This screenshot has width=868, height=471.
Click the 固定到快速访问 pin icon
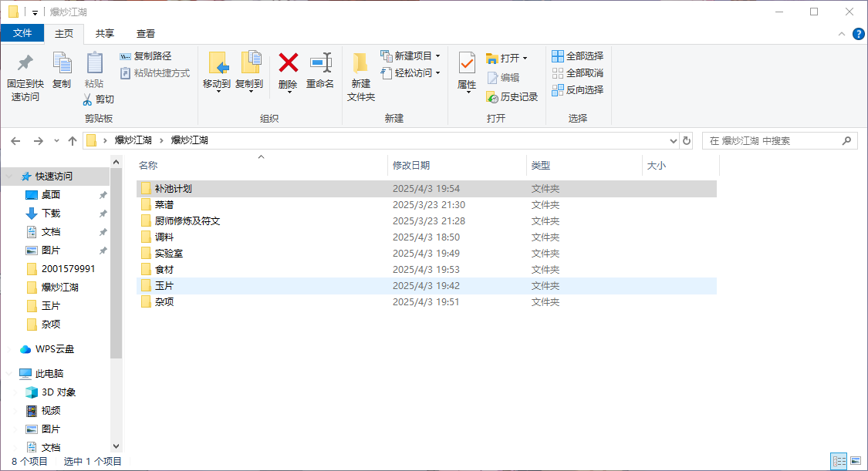25,63
